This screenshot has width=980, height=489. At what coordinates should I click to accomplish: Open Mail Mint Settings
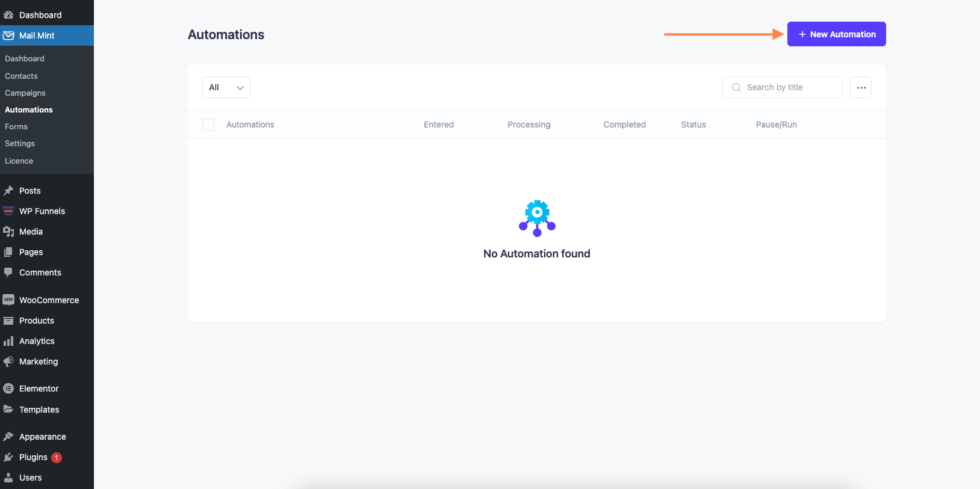coord(20,143)
